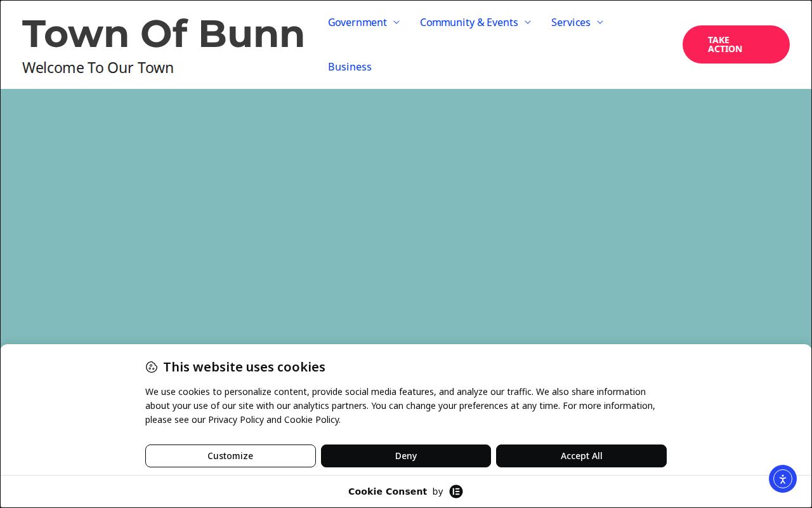Screen dimensions: 812x508
Task: Customize cookie preferences
Action: [230, 456]
